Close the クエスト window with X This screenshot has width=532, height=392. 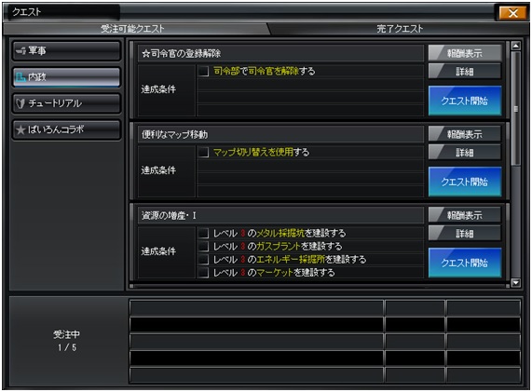coord(512,13)
